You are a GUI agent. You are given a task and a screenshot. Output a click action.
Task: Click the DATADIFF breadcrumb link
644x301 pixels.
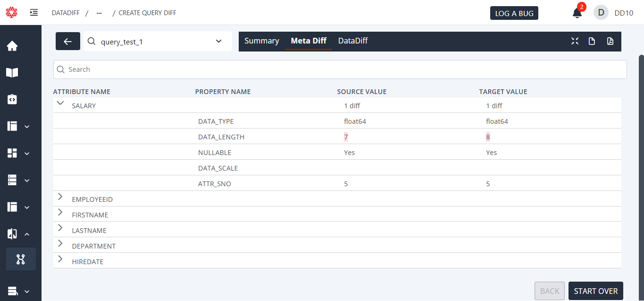[66, 13]
